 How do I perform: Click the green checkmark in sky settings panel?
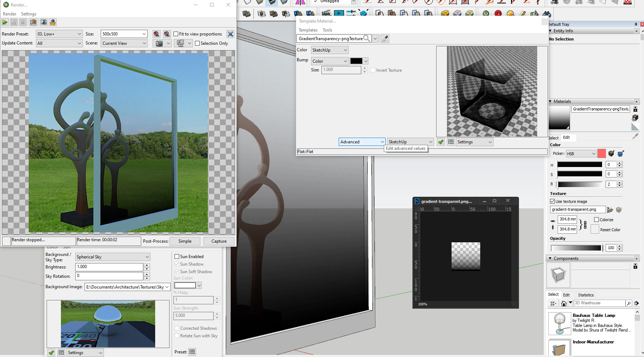tap(51, 353)
